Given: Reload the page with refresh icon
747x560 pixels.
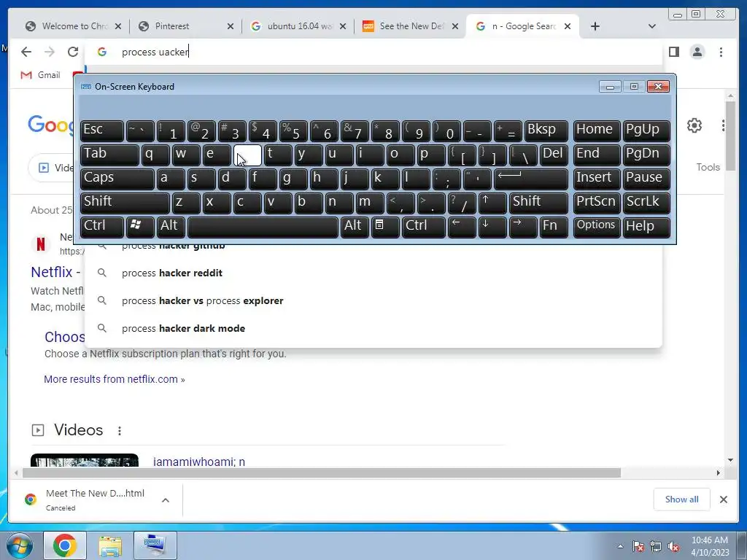Looking at the screenshot, I should coord(72,52).
